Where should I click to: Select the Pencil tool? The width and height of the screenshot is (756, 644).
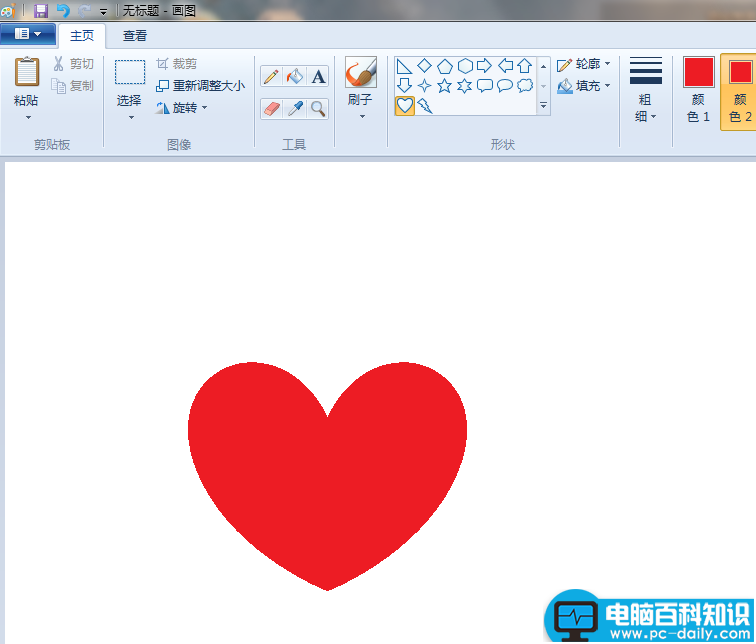271,77
